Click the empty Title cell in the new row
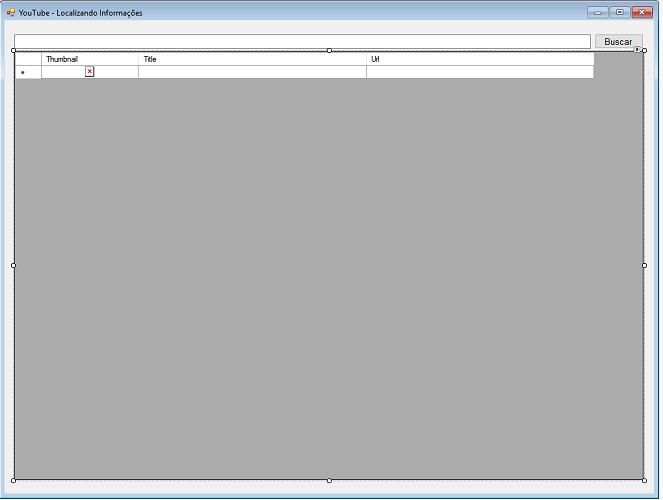Screen dimensions: 663x500 click(253, 72)
